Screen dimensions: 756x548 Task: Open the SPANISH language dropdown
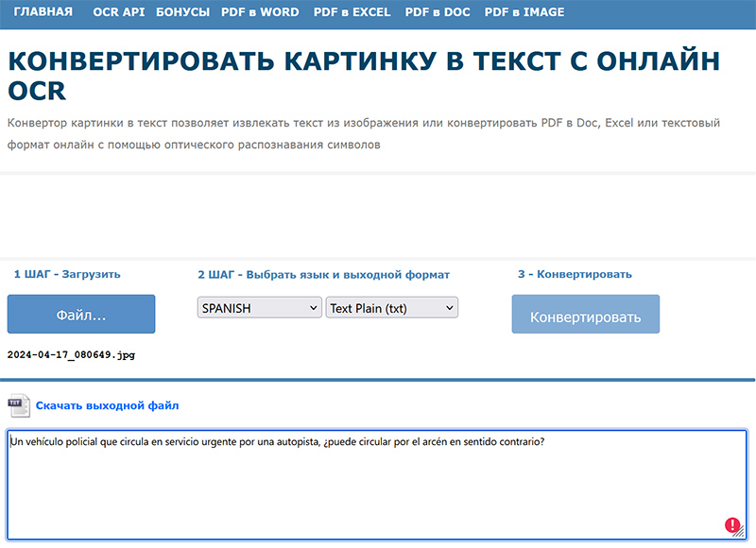(260, 308)
